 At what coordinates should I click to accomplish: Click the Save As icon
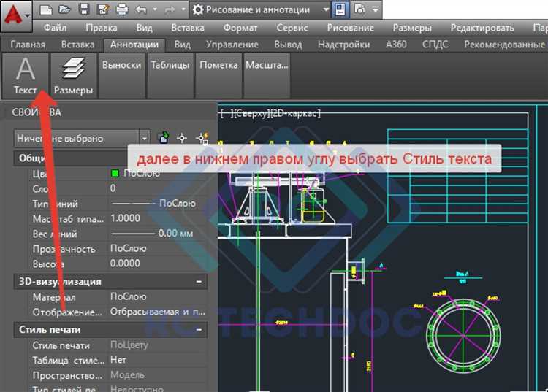pyautogui.click(x=103, y=9)
